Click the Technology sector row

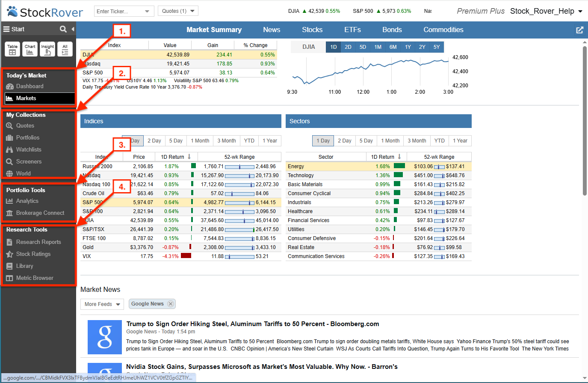tap(378, 175)
